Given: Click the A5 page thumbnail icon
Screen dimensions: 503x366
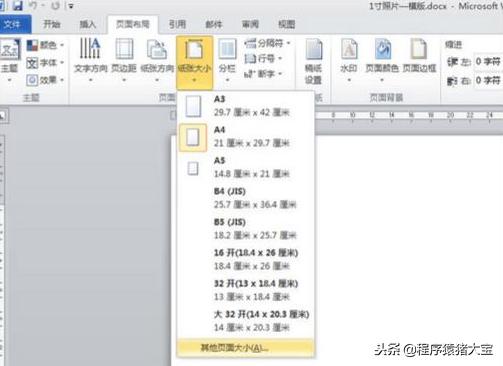Looking at the screenshot, I should tap(193, 168).
